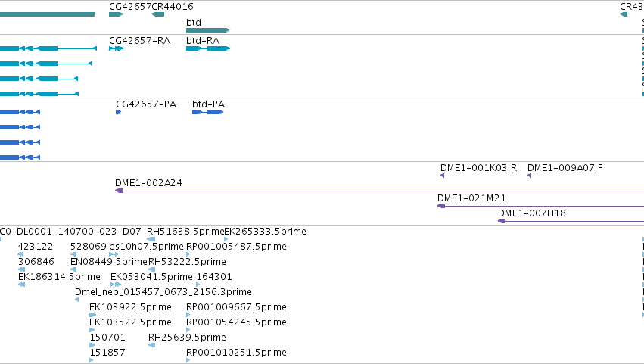
Task: Click the CG42657-PA coding segment label
Action: pos(146,104)
